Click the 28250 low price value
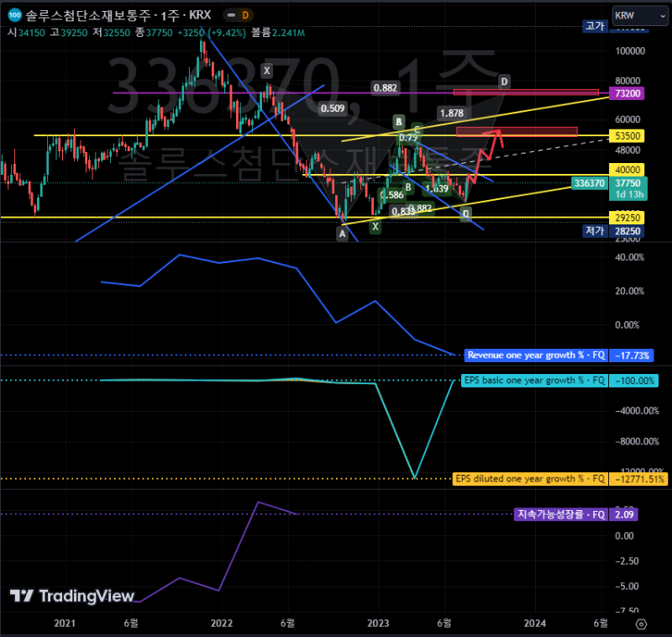The image size is (672, 637). pos(627,231)
